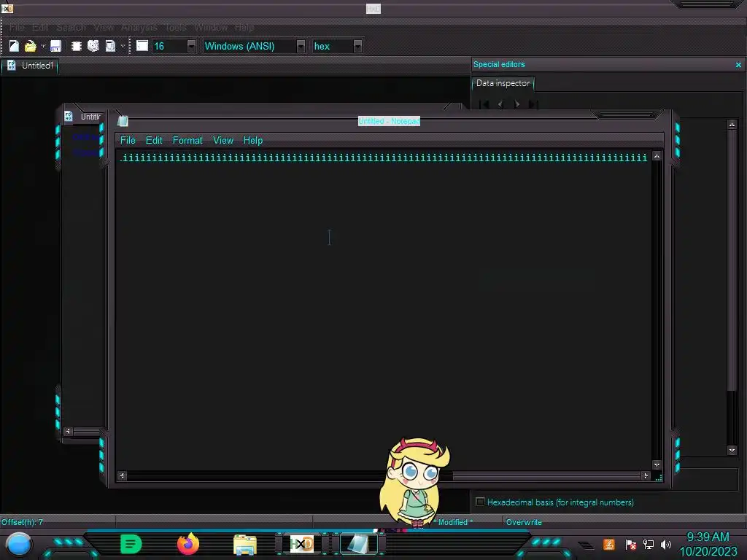The height and width of the screenshot is (560, 747).
Task: Click Untitled tab icon in HxD child window
Action: point(68,116)
